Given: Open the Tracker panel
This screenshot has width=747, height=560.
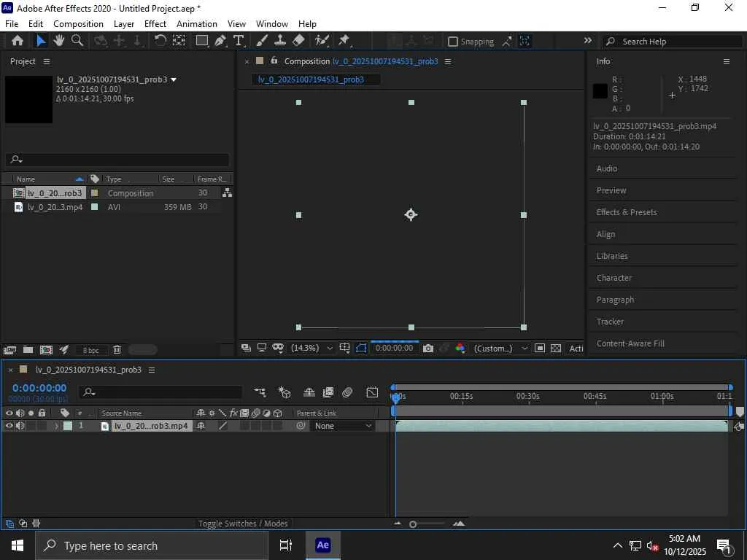Looking at the screenshot, I should pos(610,322).
